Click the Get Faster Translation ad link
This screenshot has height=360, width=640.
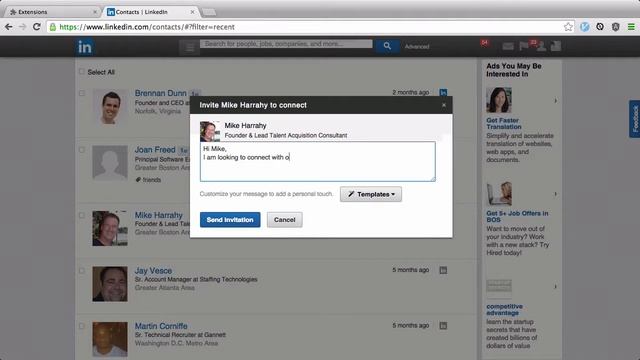coord(503,124)
